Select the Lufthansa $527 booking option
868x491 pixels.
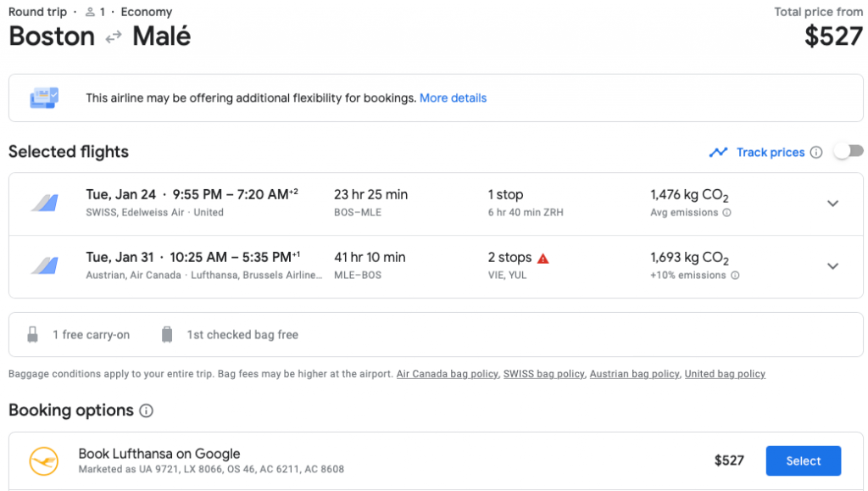pos(803,460)
